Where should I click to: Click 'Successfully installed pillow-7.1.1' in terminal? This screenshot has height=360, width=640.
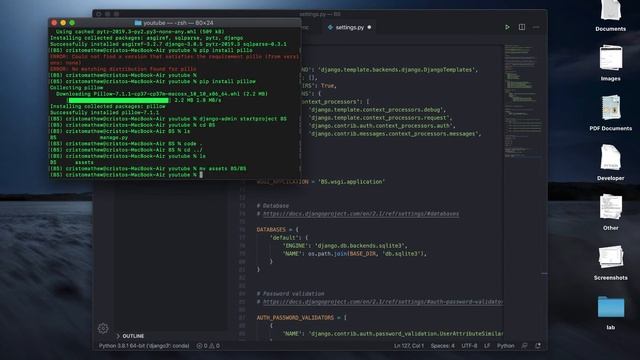(x=104, y=112)
